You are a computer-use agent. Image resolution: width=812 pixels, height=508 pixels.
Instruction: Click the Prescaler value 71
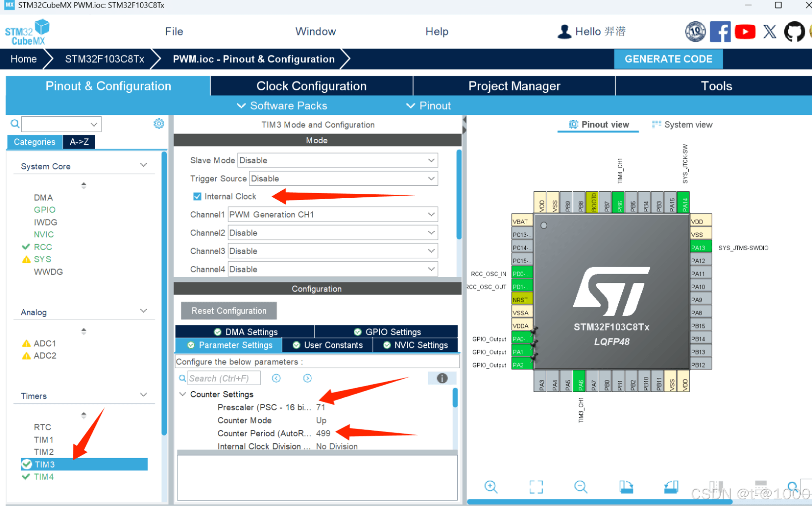coord(320,407)
